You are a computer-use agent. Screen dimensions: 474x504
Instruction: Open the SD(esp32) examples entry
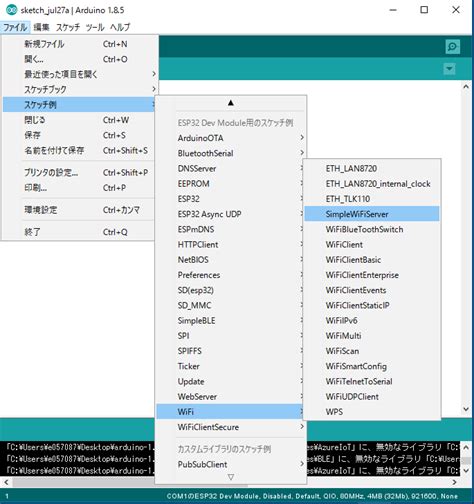pyautogui.click(x=230, y=290)
